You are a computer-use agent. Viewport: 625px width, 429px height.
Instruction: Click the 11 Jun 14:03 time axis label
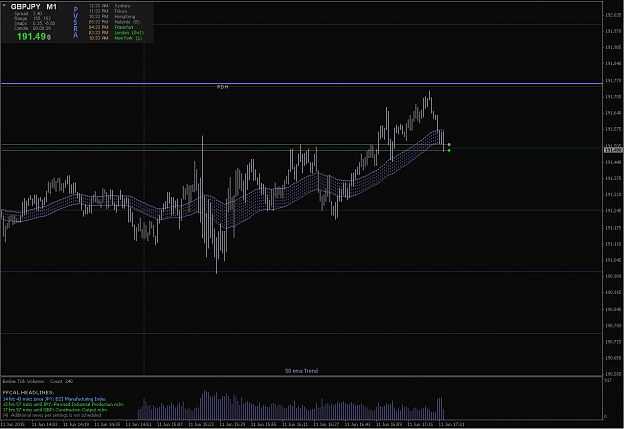point(44,424)
